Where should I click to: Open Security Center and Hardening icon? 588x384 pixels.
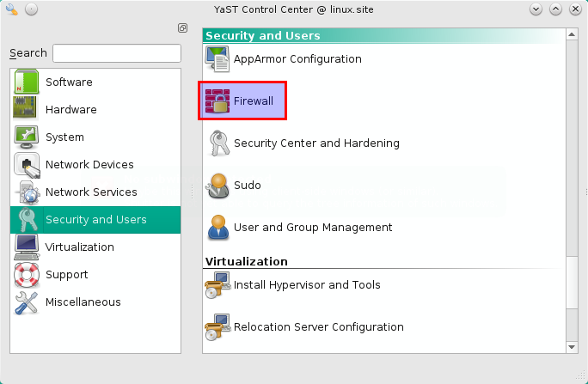coord(217,143)
